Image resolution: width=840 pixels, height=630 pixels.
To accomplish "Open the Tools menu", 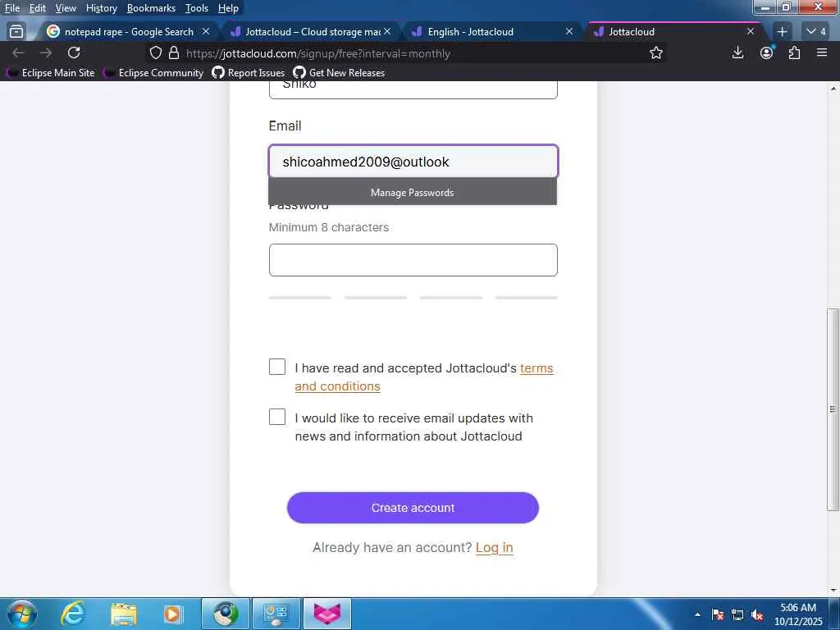I will [197, 8].
